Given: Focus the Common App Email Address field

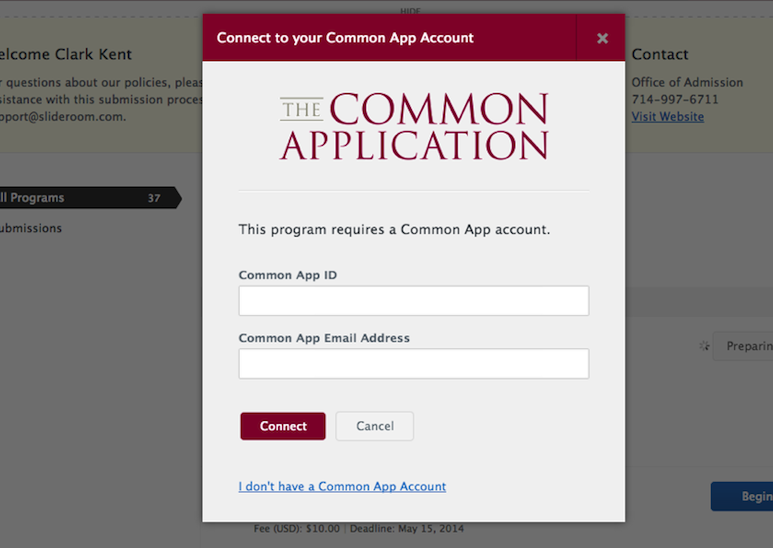Looking at the screenshot, I should (x=414, y=364).
